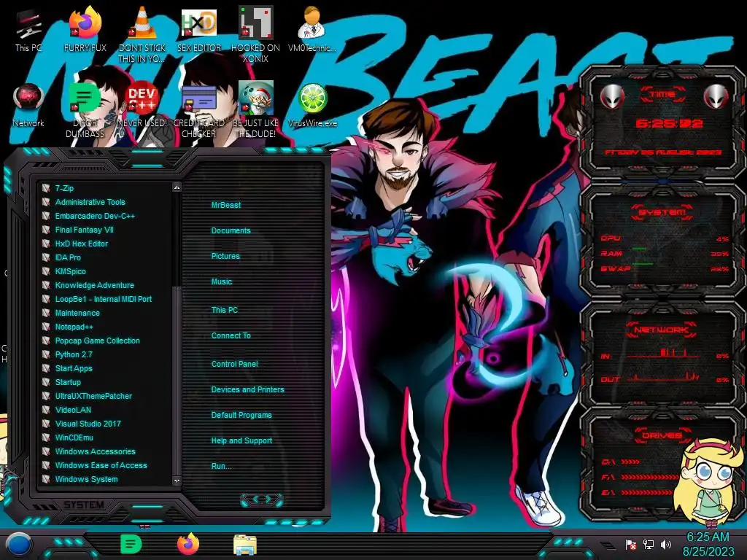Open File Explorer from the taskbar
Screen dimensions: 747x560
coord(245,545)
